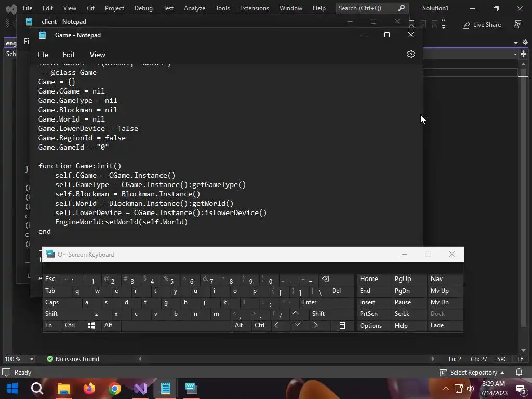Open Firefox from taskbar

pyautogui.click(x=89, y=389)
